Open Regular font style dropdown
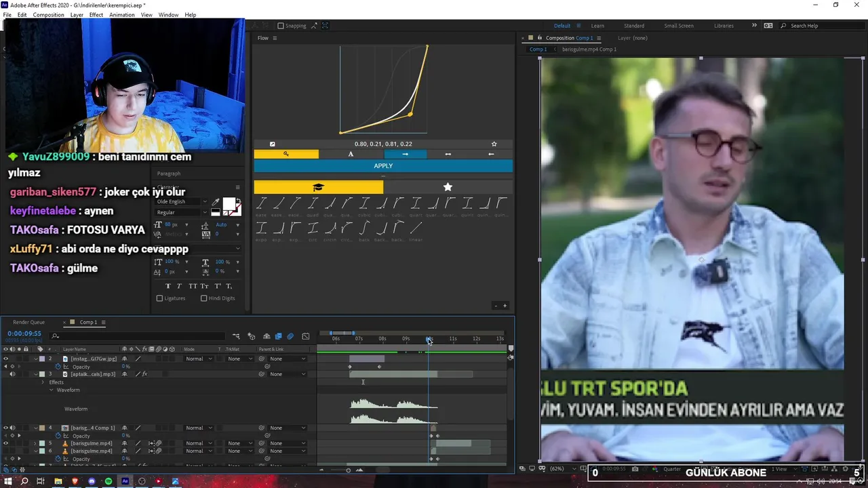868x488 pixels. [205, 212]
